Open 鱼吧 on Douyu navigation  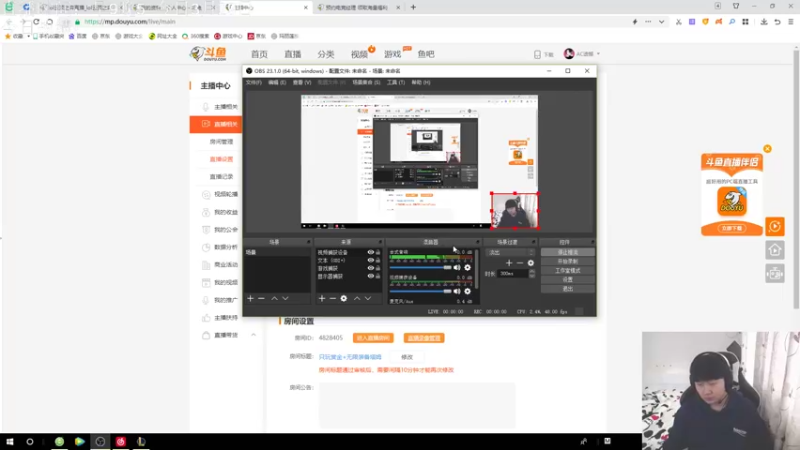(426, 54)
